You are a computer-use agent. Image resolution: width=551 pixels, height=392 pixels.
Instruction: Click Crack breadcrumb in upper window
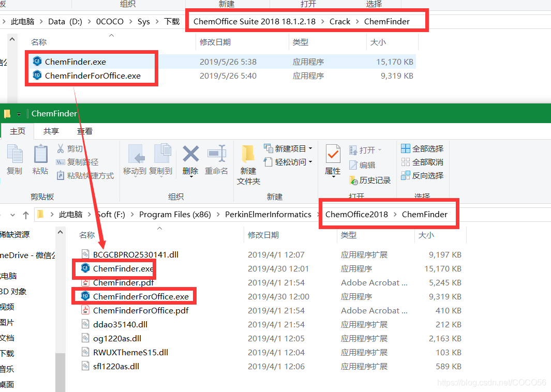340,21
